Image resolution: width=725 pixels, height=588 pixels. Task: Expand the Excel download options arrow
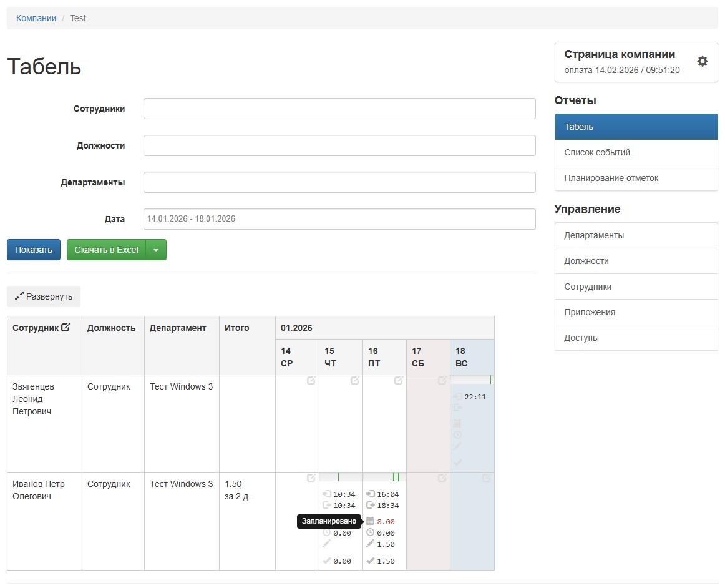[156, 250]
